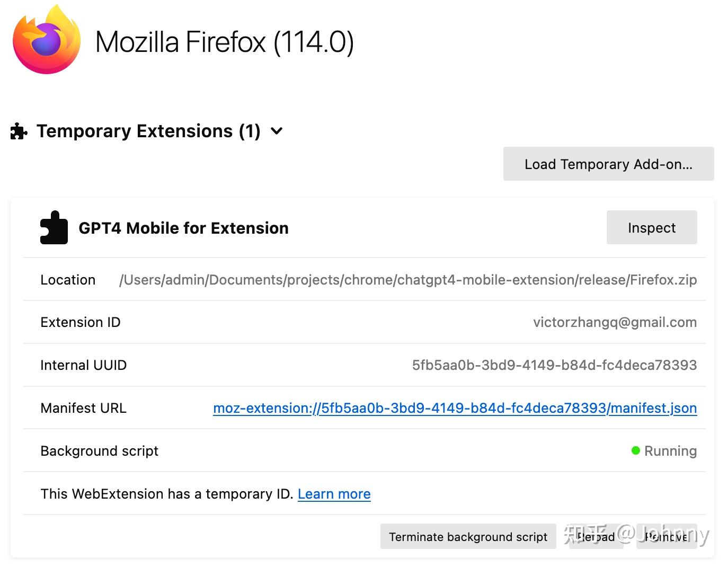The image size is (728, 567).
Task: Click the GPT4 Mobile for Extension name
Action: [x=183, y=228]
